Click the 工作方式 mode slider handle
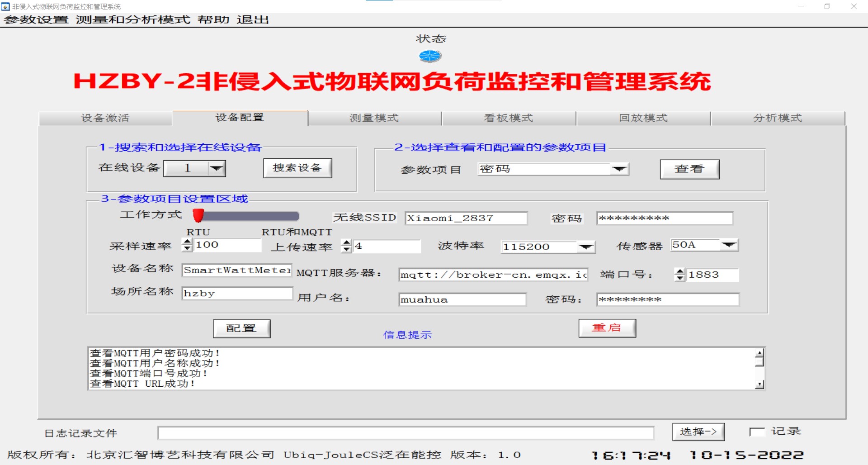The height and width of the screenshot is (465, 868). coord(198,215)
